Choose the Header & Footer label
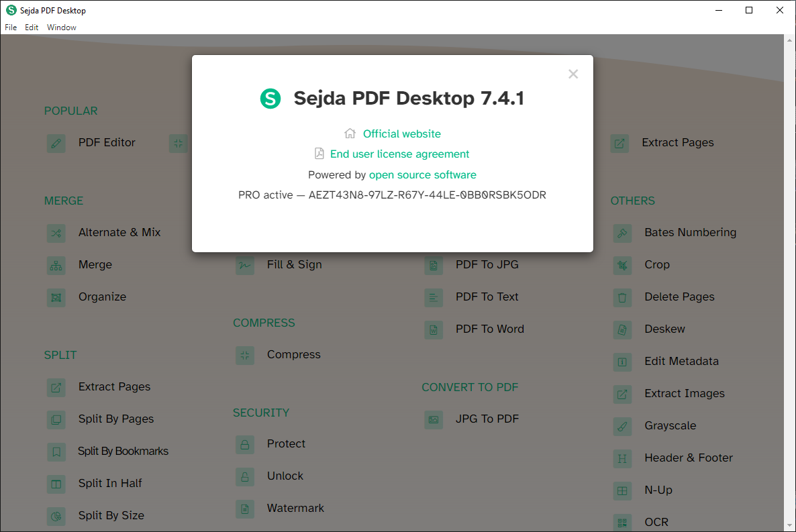This screenshot has width=796, height=532. click(689, 458)
